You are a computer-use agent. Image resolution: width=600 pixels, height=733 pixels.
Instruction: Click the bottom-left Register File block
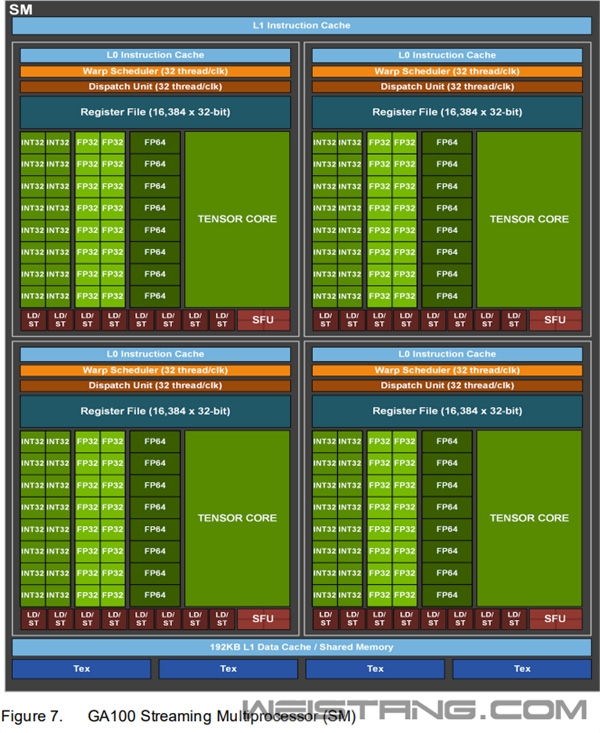[155, 411]
